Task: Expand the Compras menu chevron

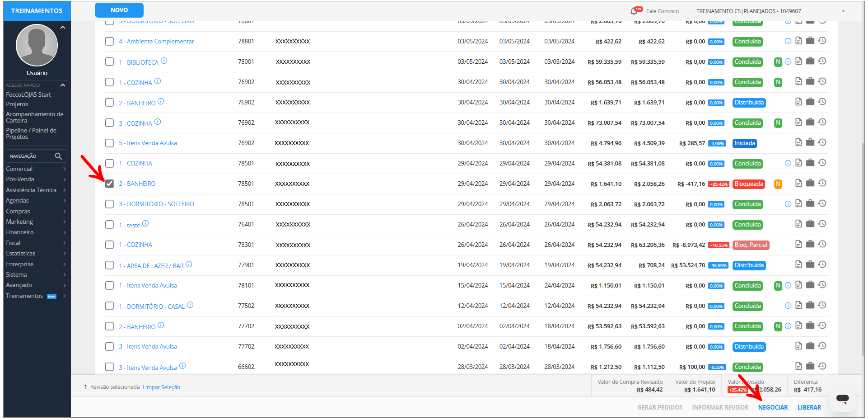Action: coord(65,212)
